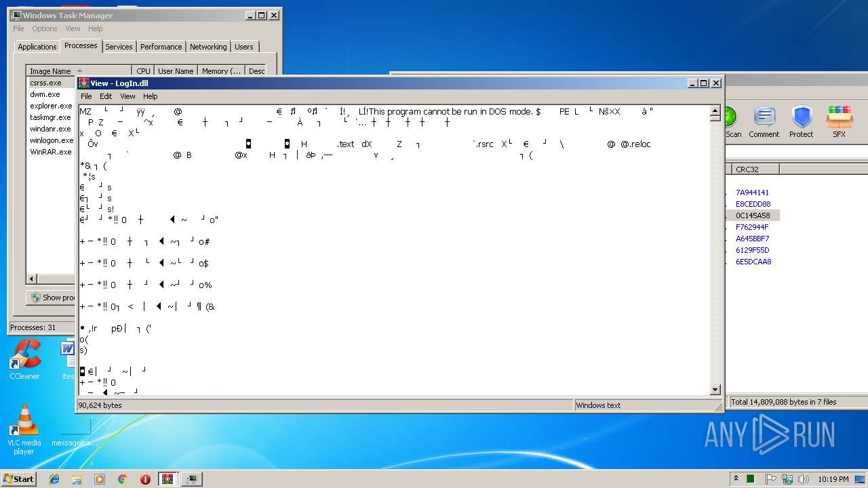Open the Action Center flag tray icon
Screen dimensions: 868x488
(x=770, y=479)
